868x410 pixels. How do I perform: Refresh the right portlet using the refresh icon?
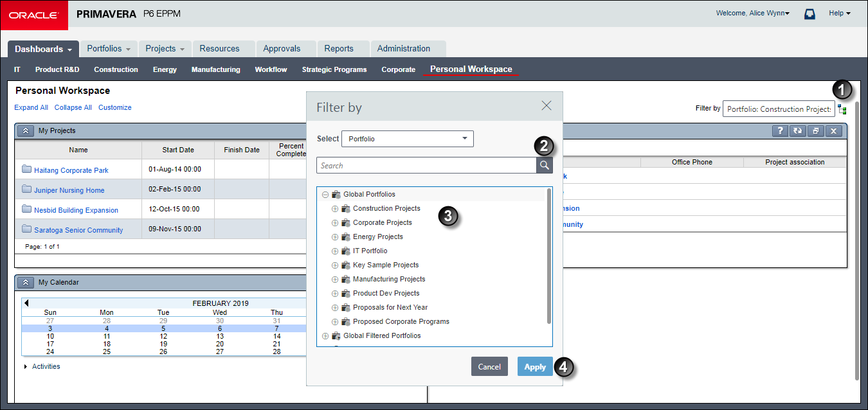click(x=797, y=131)
